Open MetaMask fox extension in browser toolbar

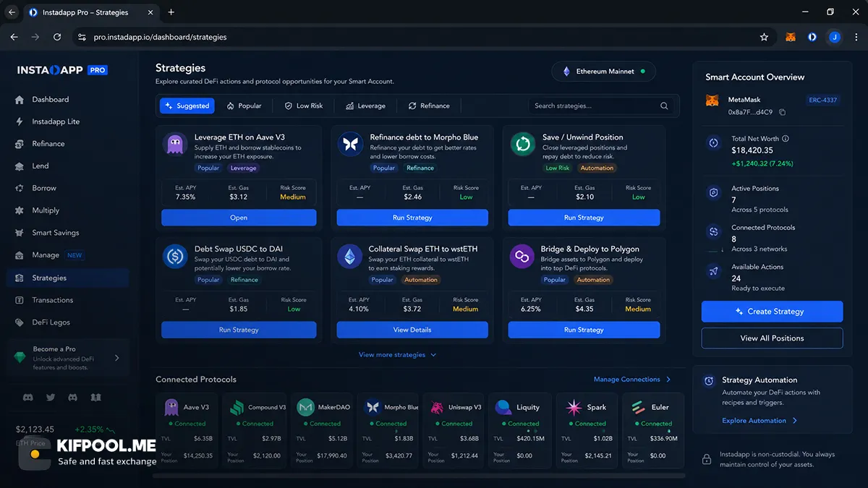(x=791, y=37)
